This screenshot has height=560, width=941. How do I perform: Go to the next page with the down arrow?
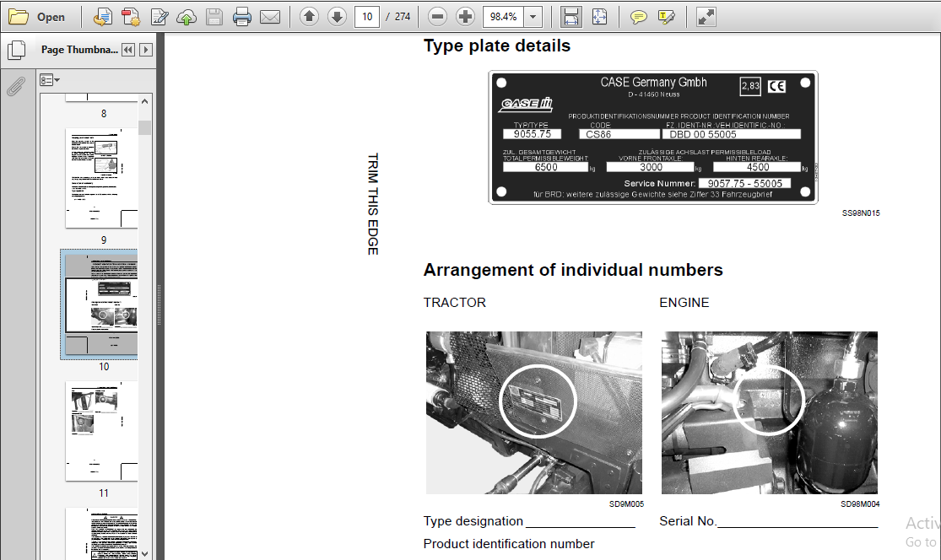338,17
